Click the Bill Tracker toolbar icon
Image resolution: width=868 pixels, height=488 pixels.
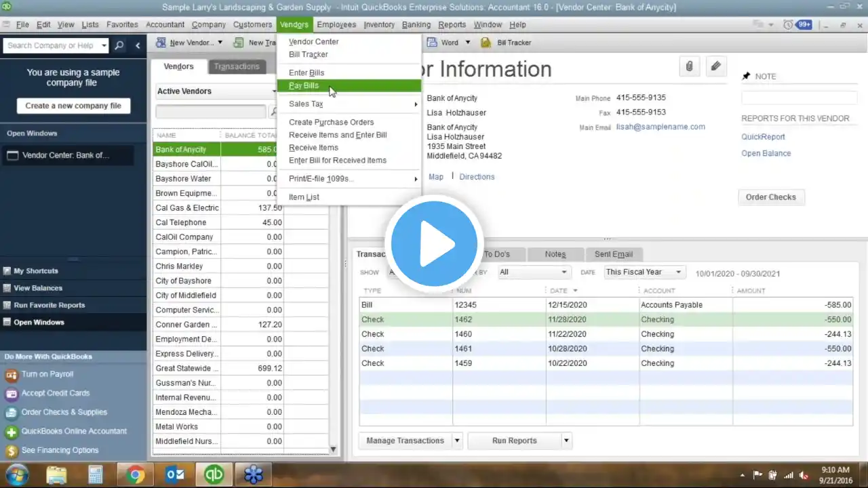(486, 43)
